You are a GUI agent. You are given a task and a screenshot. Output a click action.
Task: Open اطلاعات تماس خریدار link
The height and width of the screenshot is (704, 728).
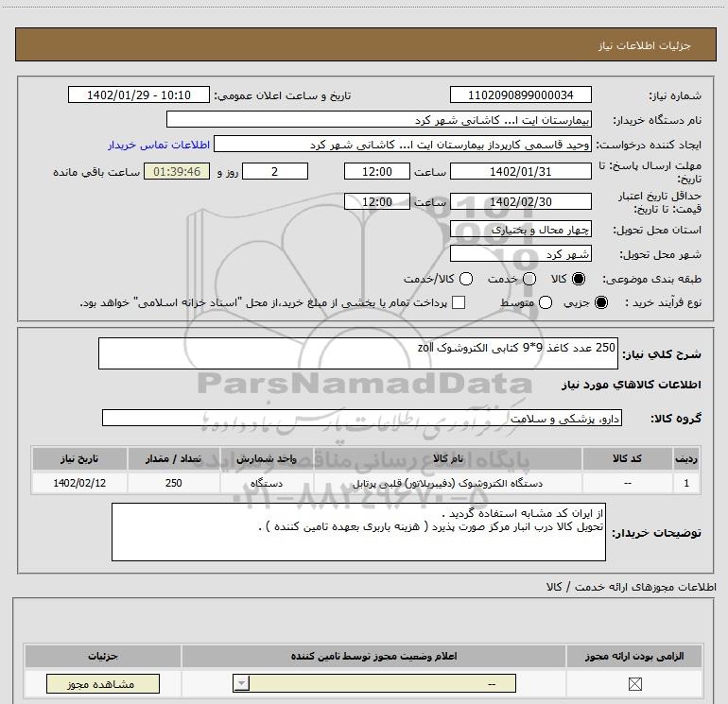pyautogui.click(x=159, y=145)
